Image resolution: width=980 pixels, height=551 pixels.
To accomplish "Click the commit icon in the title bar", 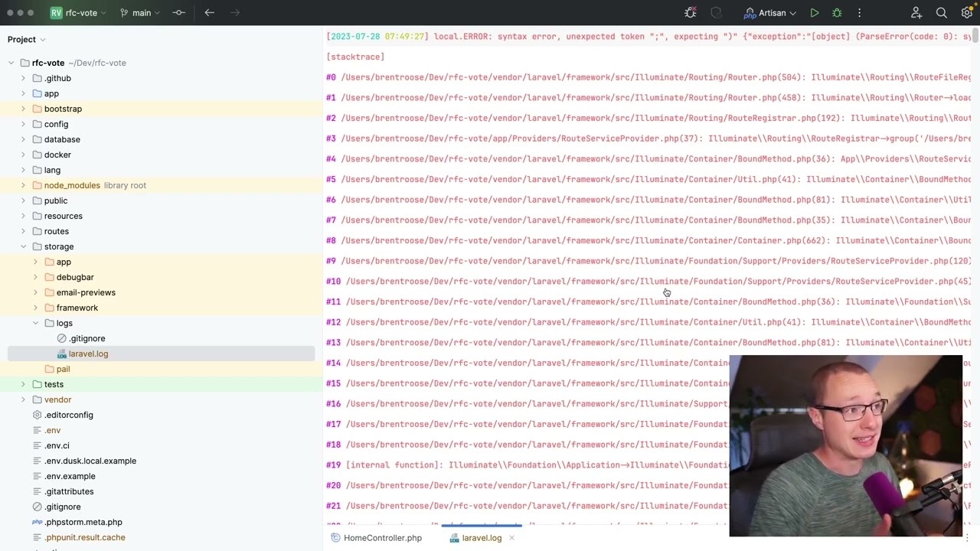I will tap(178, 13).
